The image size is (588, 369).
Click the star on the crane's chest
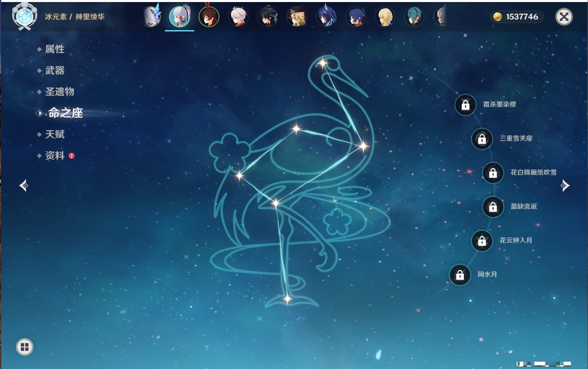pyautogui.click(x=363, y=146)
